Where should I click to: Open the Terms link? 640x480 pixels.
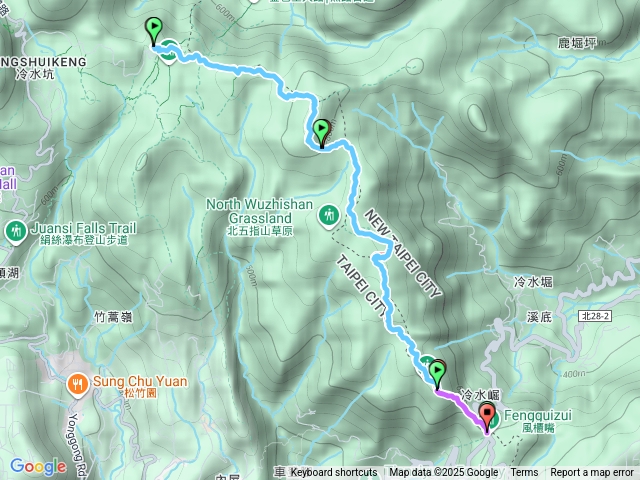click(524, 473)
